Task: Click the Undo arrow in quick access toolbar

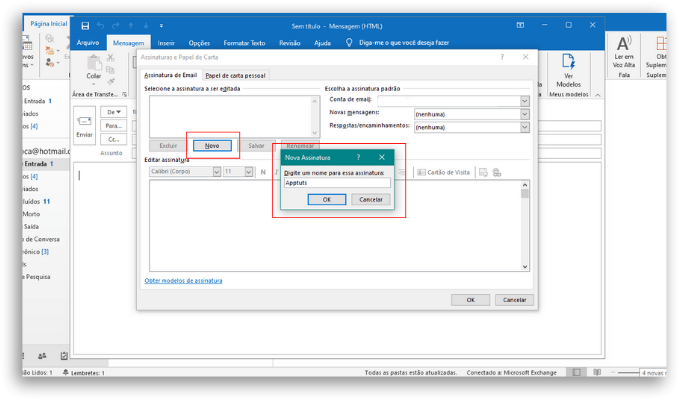Action: coord(100,26)
